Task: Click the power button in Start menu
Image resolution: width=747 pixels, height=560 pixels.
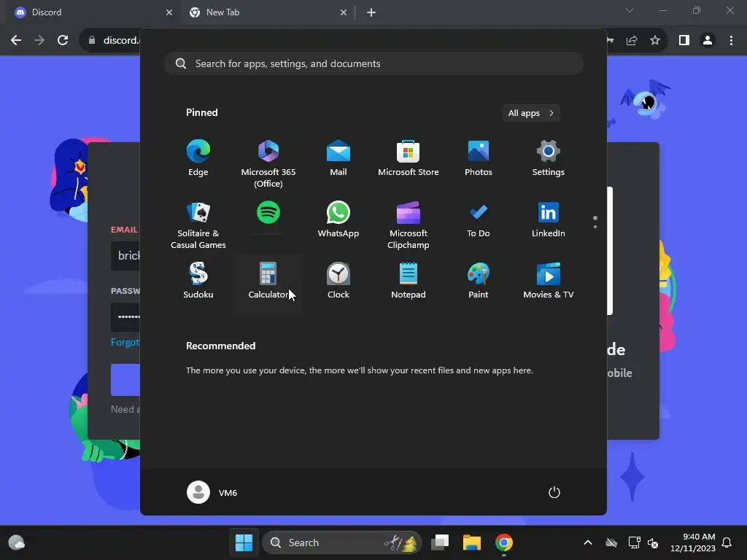Action: [554, 492]
